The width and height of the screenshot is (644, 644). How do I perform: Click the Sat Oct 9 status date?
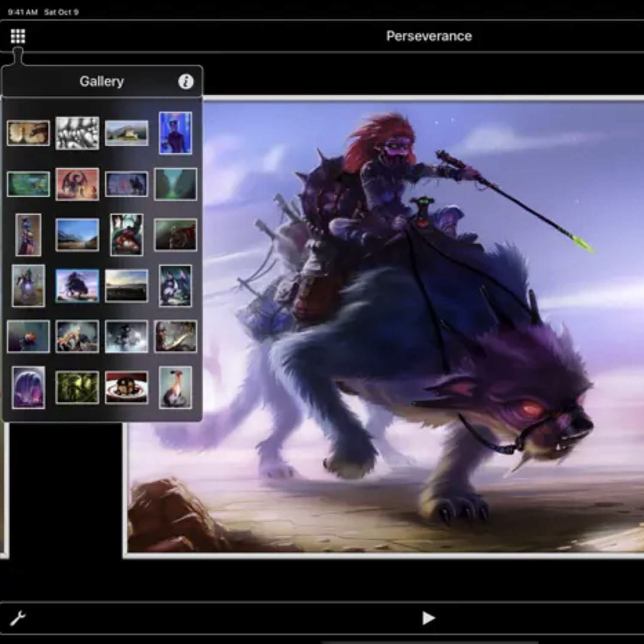(x=61, y=12)
